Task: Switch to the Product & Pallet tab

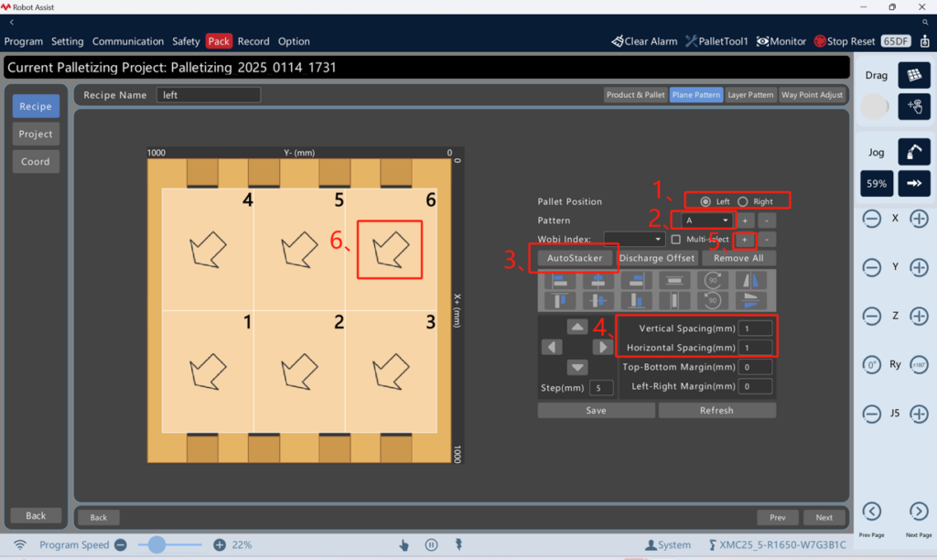Action: pos(635,94)
